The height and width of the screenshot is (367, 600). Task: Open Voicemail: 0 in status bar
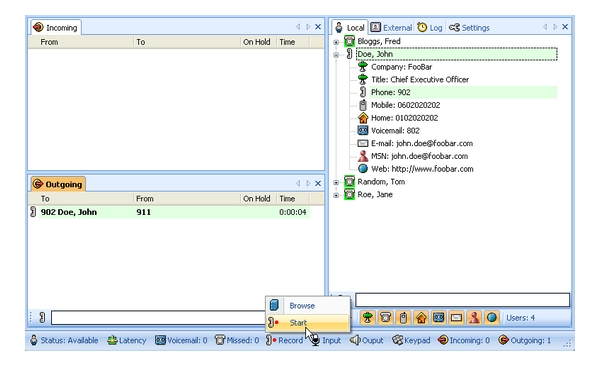(x=181, y=340)
